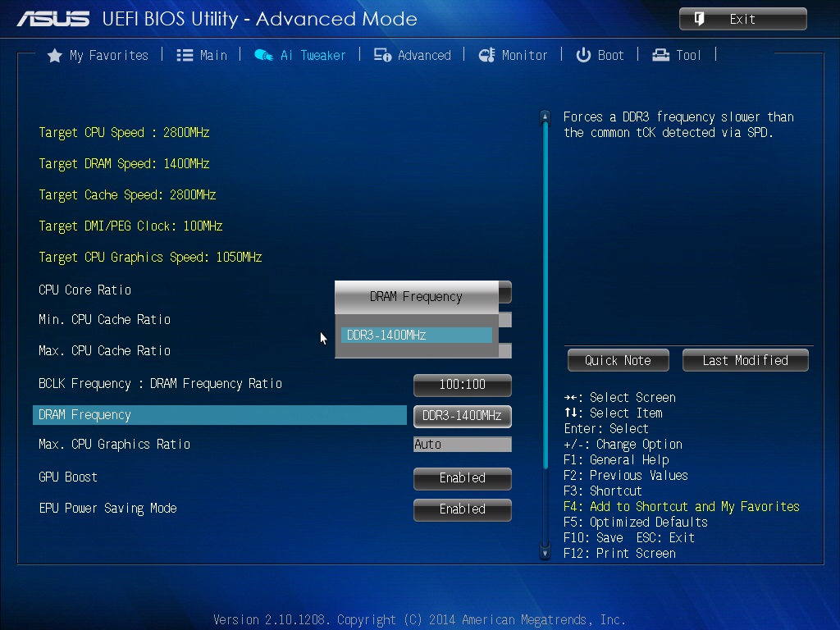Click the Version 2.10.1208 copyright text
The image size is (840, 630).
pyautogui.click(x=419, y=620)
